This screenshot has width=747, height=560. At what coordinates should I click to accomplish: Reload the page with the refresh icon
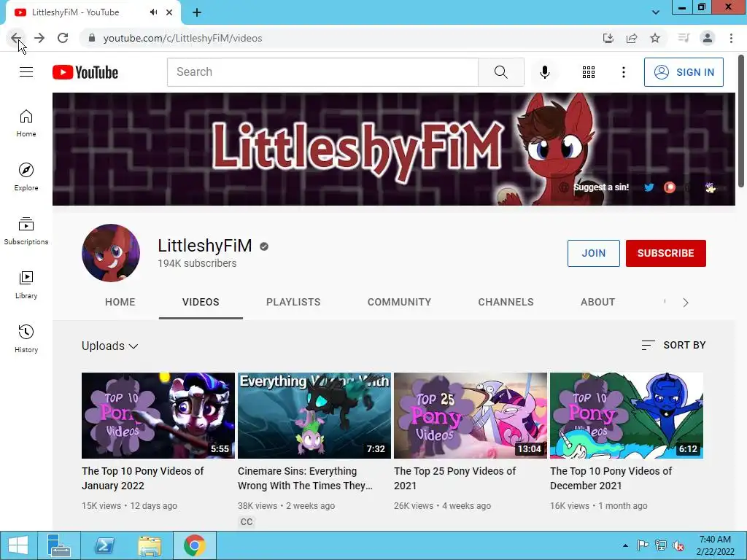click(x=63, y=38)
